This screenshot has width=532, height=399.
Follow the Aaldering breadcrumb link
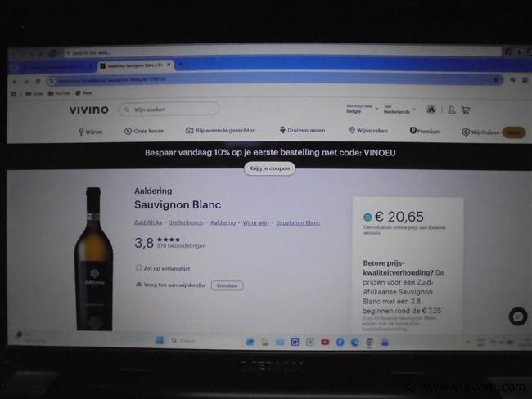coord(223,222)
